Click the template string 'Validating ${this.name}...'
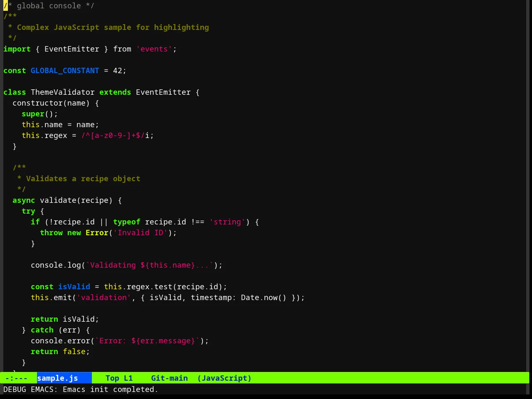This screenshot has width=532, height=399. click(x=149, y=265)
